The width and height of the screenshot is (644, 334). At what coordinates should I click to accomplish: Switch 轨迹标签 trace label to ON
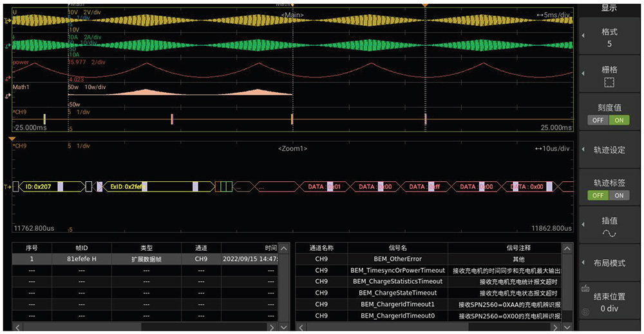point(619,195)
